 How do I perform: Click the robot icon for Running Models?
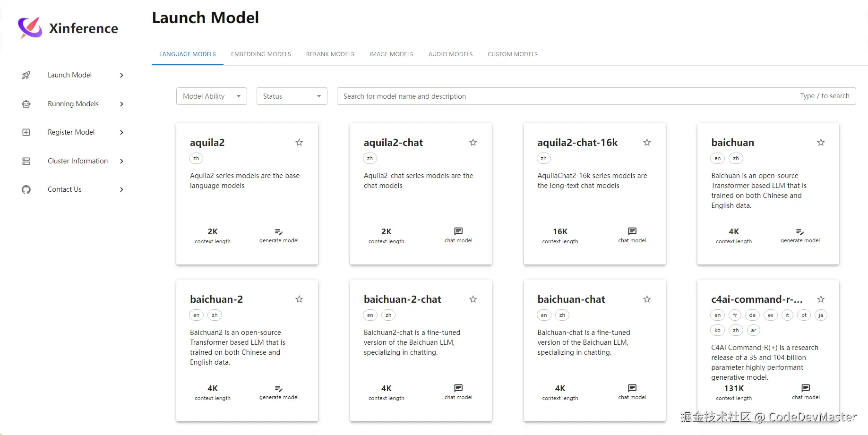(26, 104)
